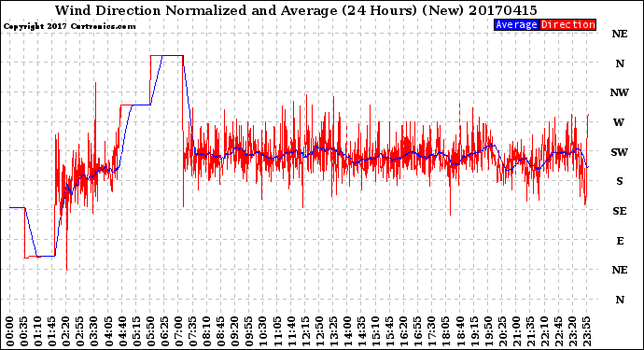
Task: Click the 11:05 time label
Action: 277,331
